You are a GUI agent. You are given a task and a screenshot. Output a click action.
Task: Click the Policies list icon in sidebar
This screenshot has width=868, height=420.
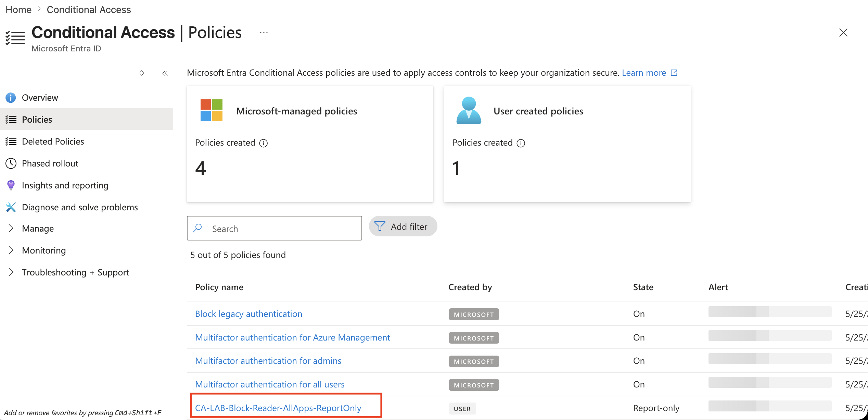pos(11,120)
